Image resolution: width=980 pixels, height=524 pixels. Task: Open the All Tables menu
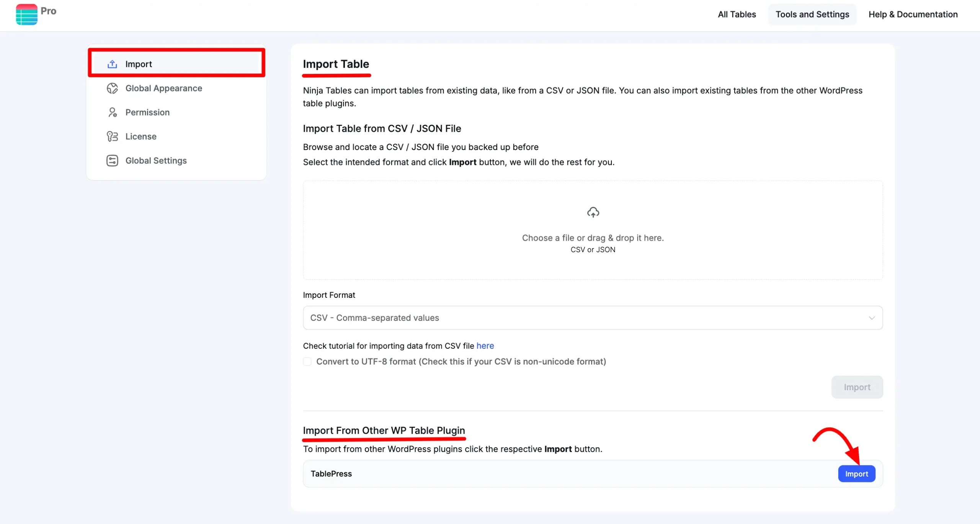[x=737, y=15]
